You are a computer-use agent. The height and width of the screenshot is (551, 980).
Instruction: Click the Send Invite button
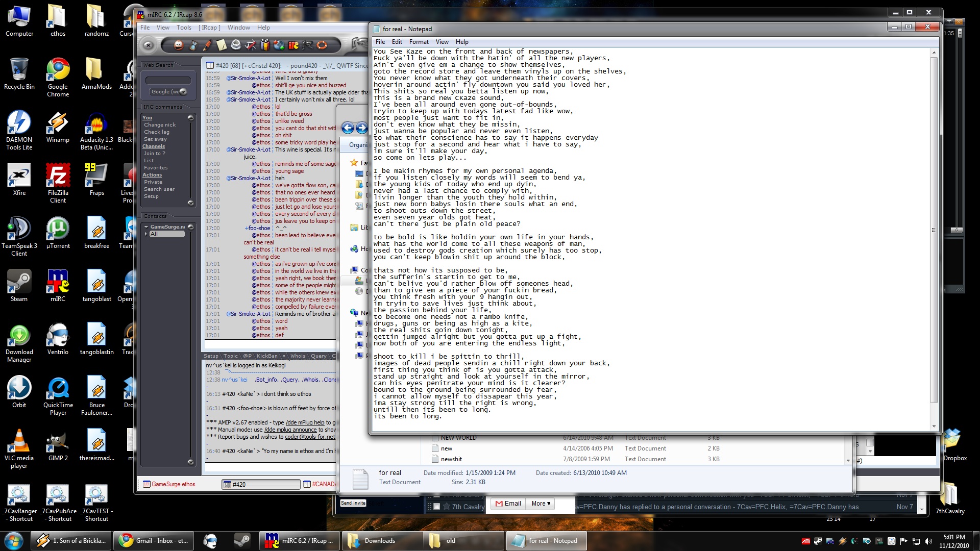(x=353, y=503)
